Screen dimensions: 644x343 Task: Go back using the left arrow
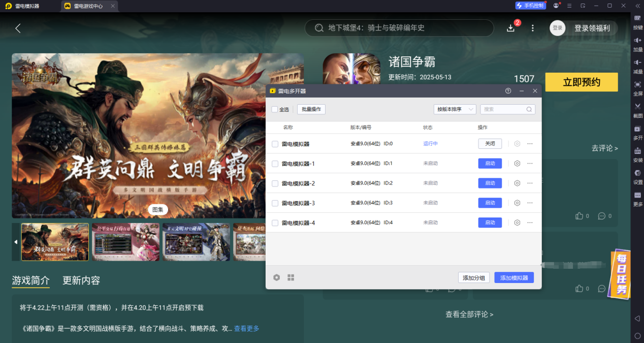[x=18, y=28]
